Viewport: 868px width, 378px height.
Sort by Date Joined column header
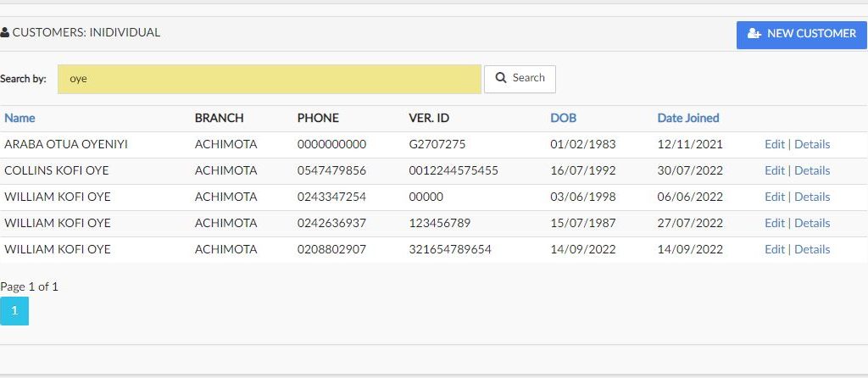[x=687, y=119]
